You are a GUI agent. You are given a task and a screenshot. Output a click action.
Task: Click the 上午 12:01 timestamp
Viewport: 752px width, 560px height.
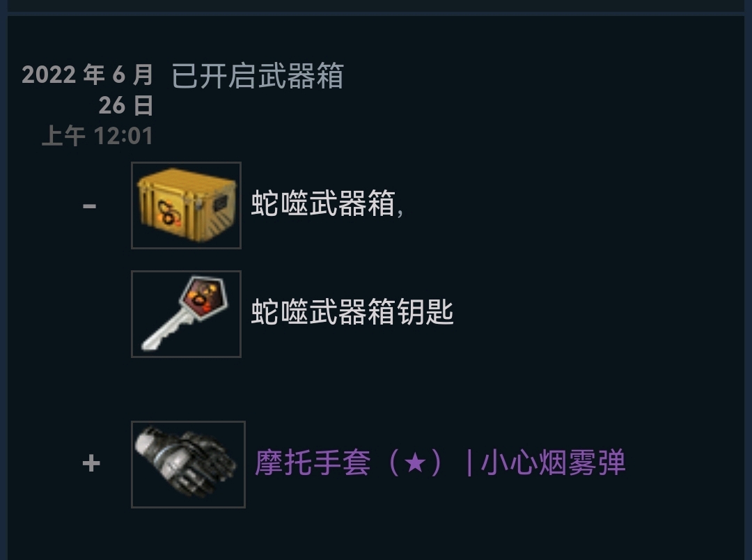[x=97, y=136]
